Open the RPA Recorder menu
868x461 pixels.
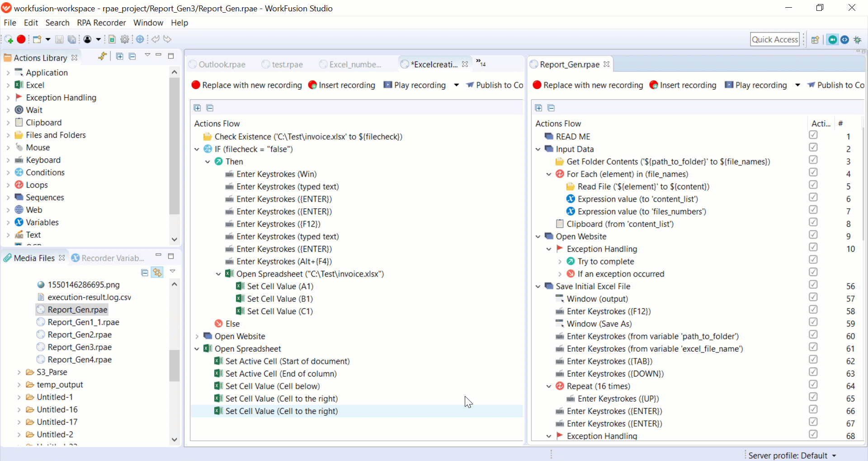101,23
